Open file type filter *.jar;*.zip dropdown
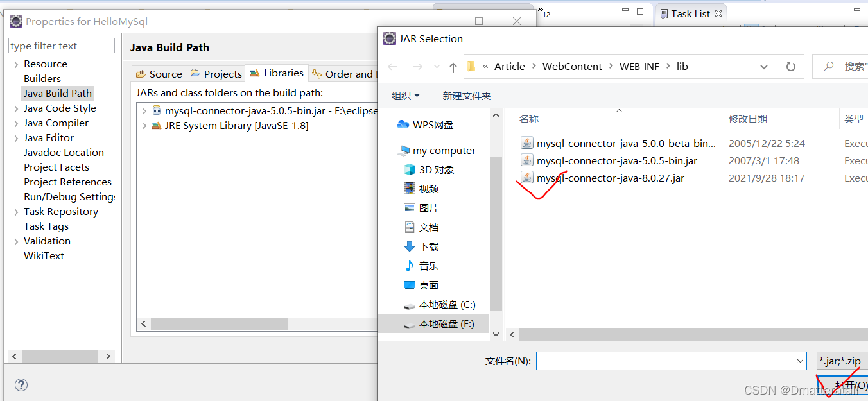 (x=842, y=361)
